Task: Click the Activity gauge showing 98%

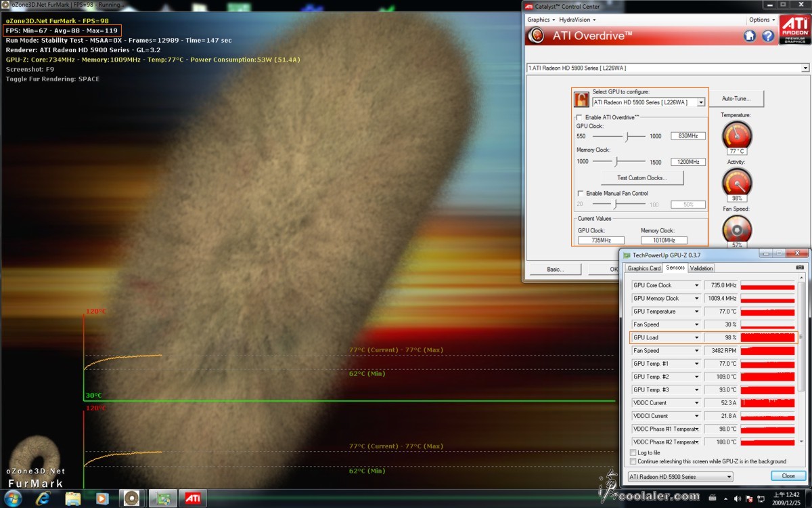Action: point(737,182)
